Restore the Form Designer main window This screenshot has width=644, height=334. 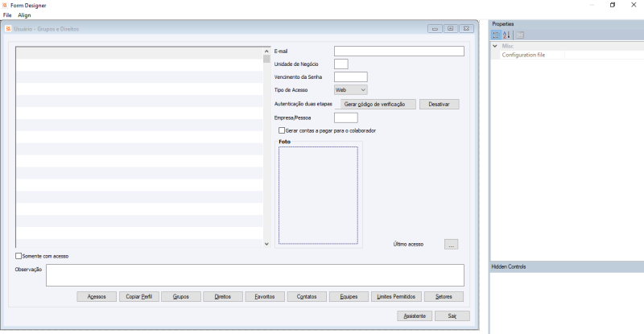(x=613, y=5)
